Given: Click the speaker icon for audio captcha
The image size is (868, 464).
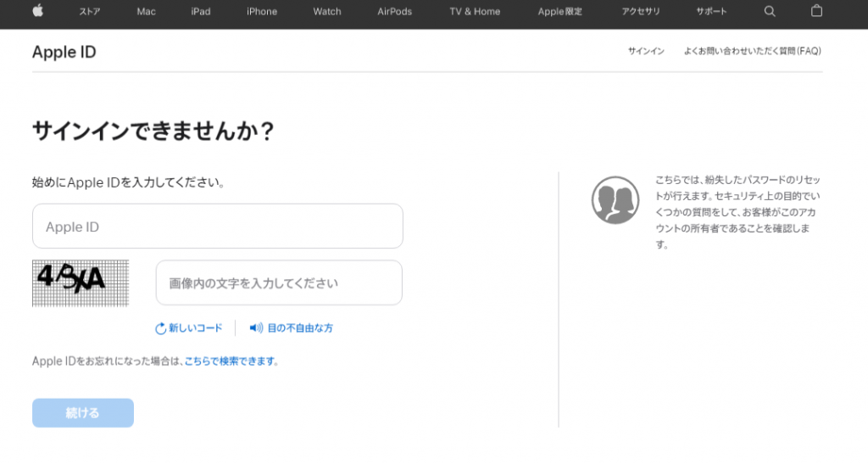Looking at the screenshot, I should pyautogui.click(x=256, y=327).
